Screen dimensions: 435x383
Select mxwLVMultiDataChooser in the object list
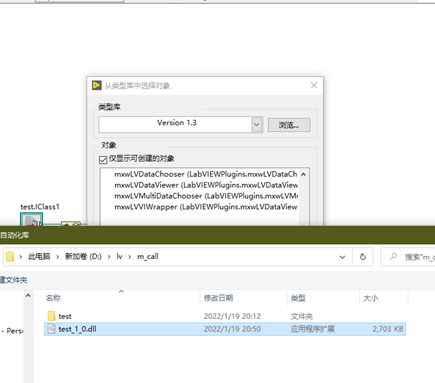206,196
